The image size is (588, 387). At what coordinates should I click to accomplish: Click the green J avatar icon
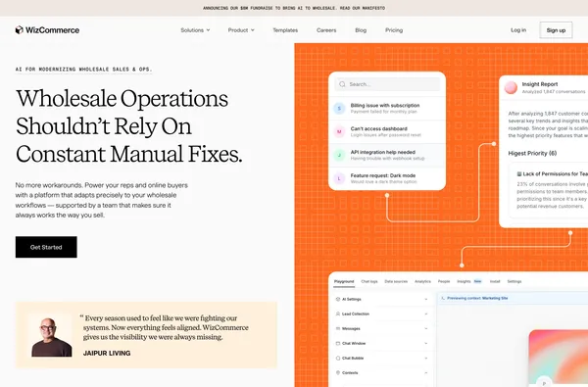[x=339, y=155]
